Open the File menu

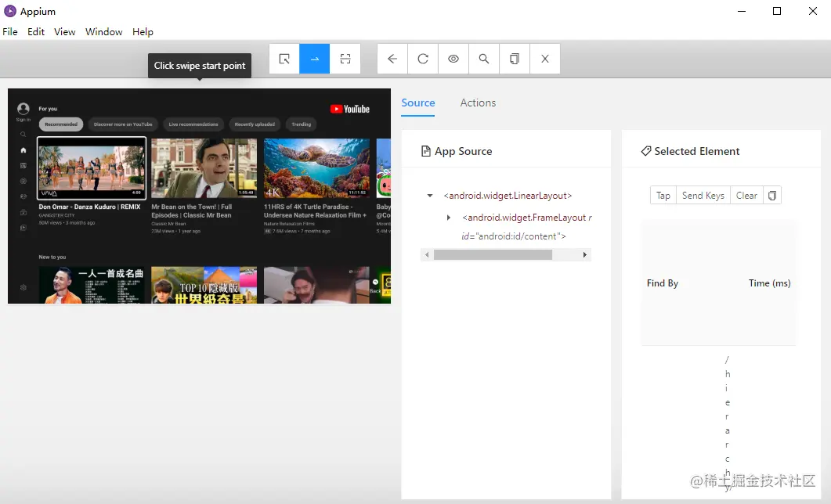(10, 32)
